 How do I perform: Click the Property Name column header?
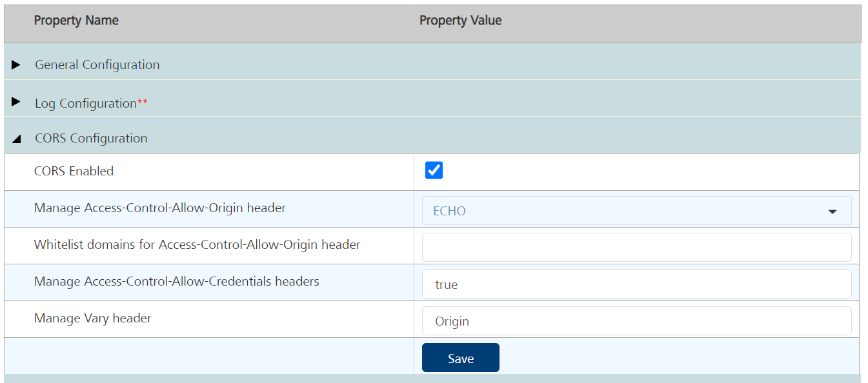[76, 21]
